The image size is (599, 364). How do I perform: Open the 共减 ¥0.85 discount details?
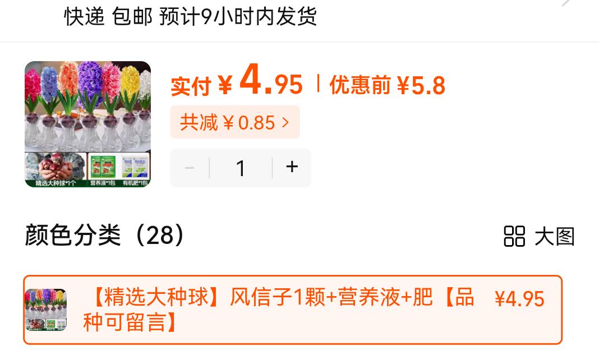[234, 122]
